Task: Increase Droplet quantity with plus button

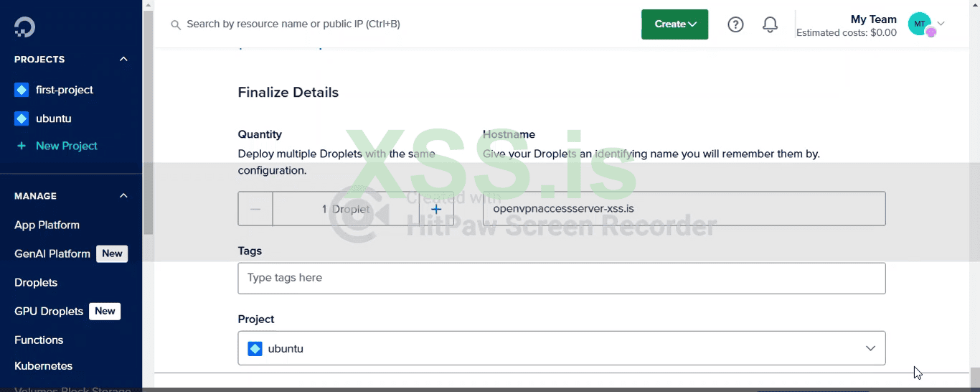Action: point(436,209)
